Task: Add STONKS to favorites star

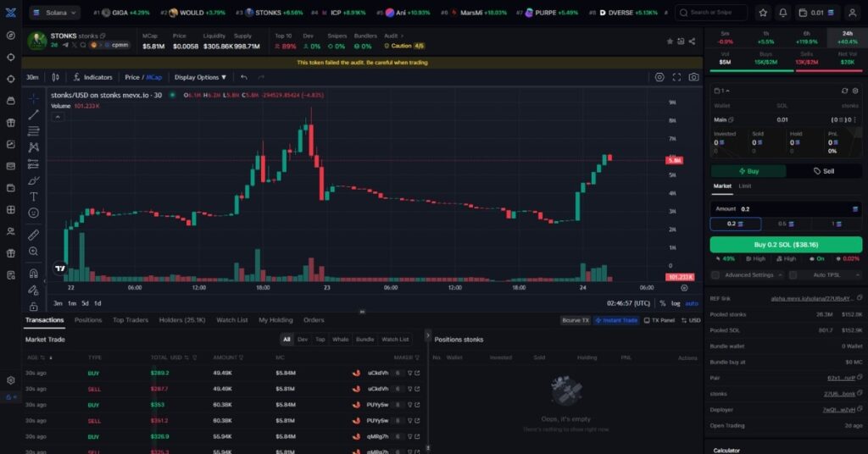Action: (670, 42)
